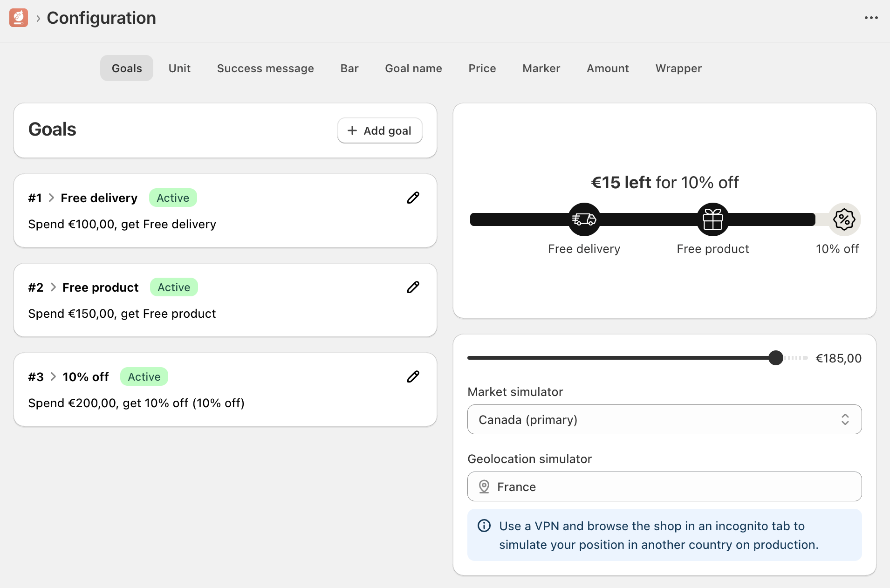Click the Free product label under progress bar

[x=713, y=249]
